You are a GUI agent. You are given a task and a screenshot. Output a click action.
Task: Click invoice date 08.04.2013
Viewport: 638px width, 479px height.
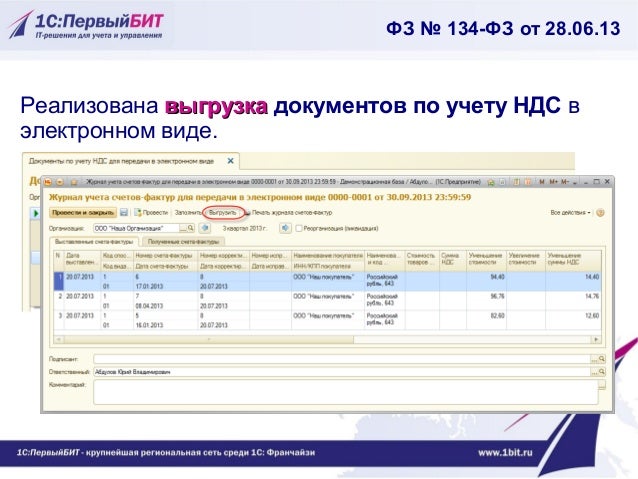coord(149,306)
